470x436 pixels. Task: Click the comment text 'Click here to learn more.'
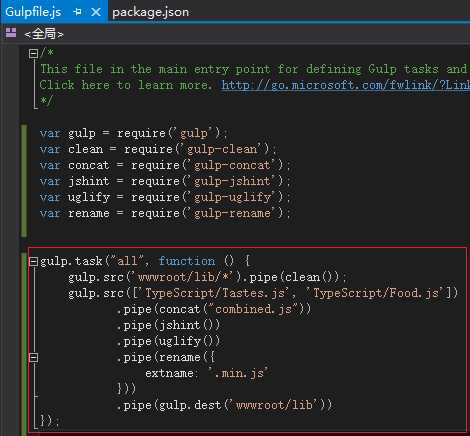coord(126,85)
